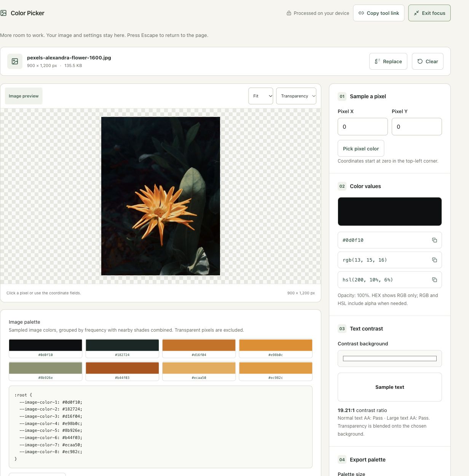The image size is (469, 476).
Task: Replace the uploaded image
Action: (x=388, y=61)
